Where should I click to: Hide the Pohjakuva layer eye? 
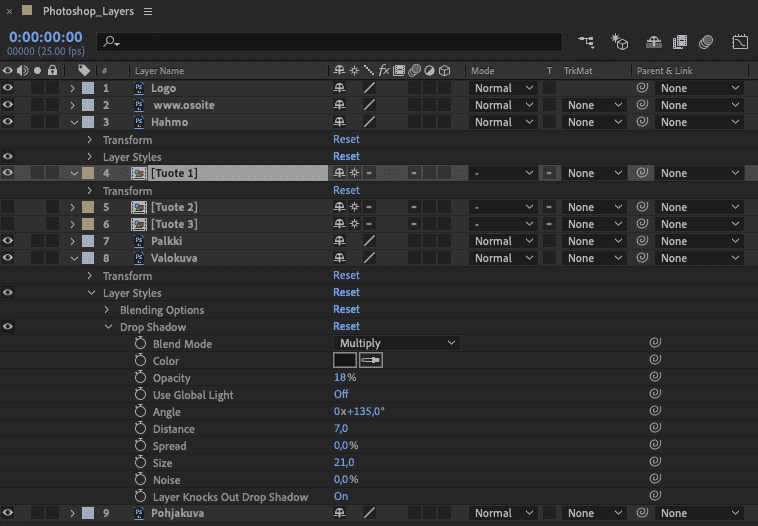(x=8, y=512)
